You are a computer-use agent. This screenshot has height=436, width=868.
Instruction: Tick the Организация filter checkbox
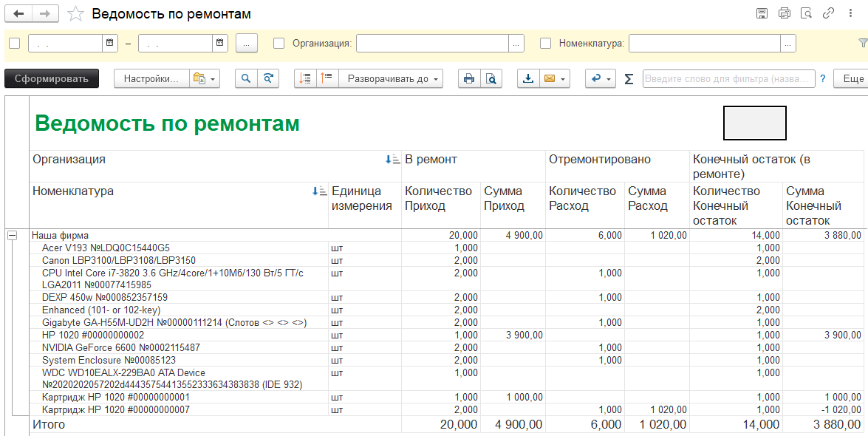278,43
